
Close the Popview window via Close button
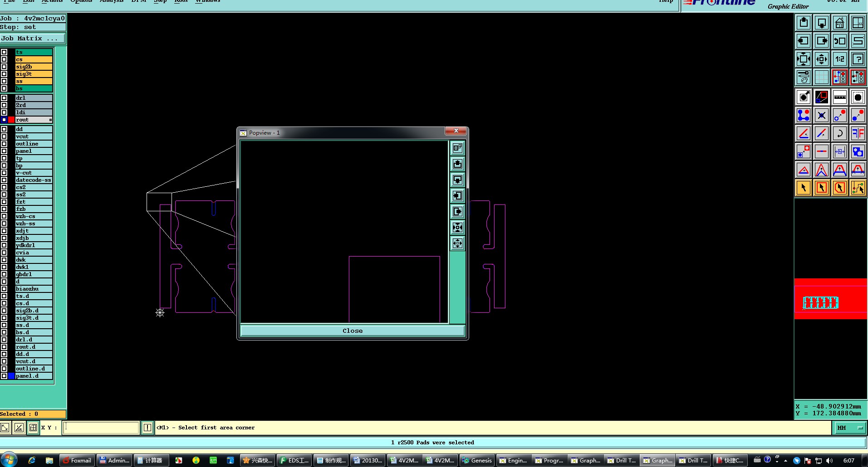pyautogui.click(x=353, y=331)
